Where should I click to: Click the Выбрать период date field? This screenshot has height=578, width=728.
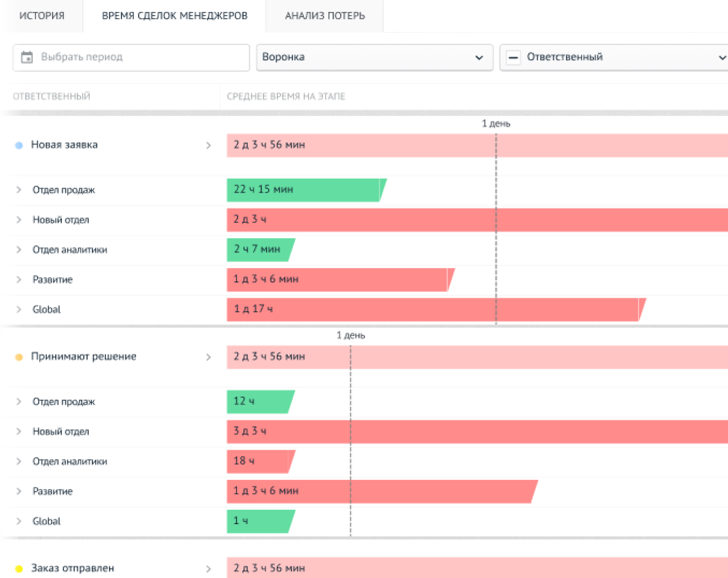tap(131, 57)
